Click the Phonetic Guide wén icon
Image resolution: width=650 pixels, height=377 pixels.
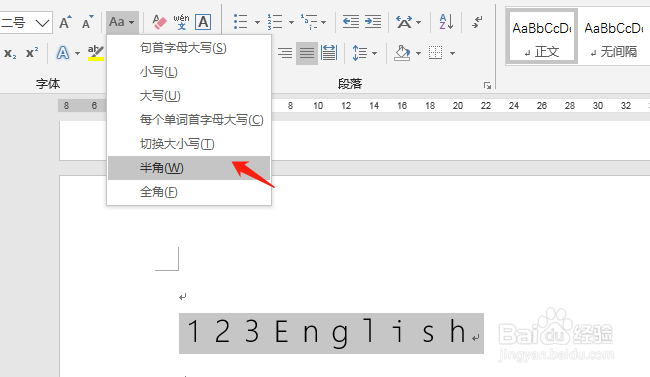point(181,22)
